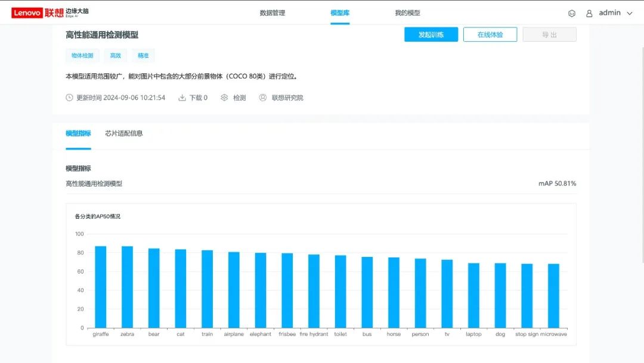644x363 pixels.
Task: Select the 模型库 menu item
Action: point(340,13)
